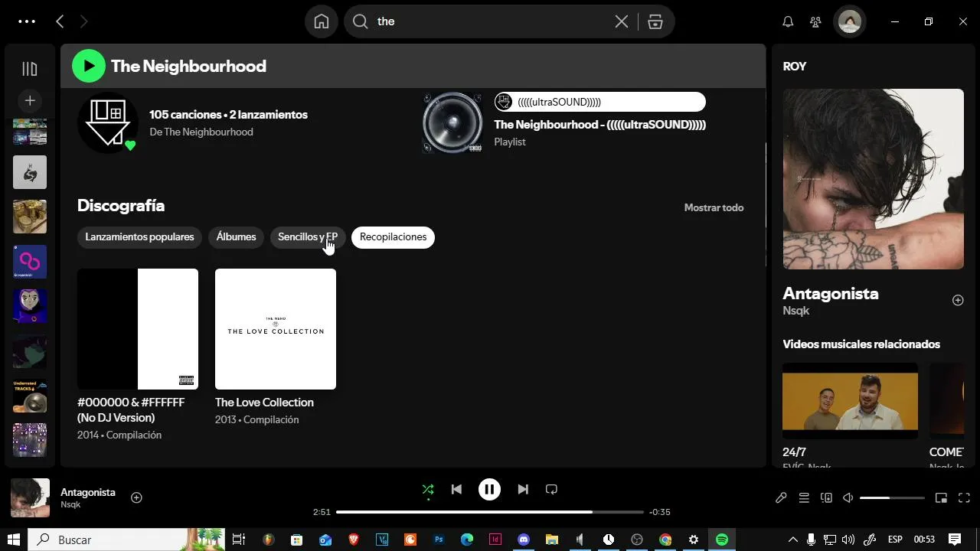Show hidden system tray icons
Screen dimensions: 980x551
[x=793, y=540]
